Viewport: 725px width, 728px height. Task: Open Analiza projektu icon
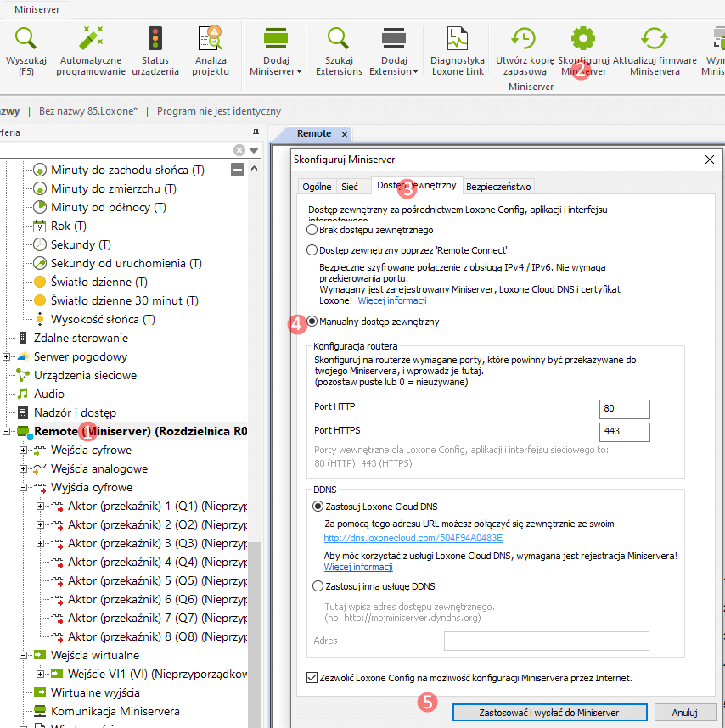click(210, 39)
